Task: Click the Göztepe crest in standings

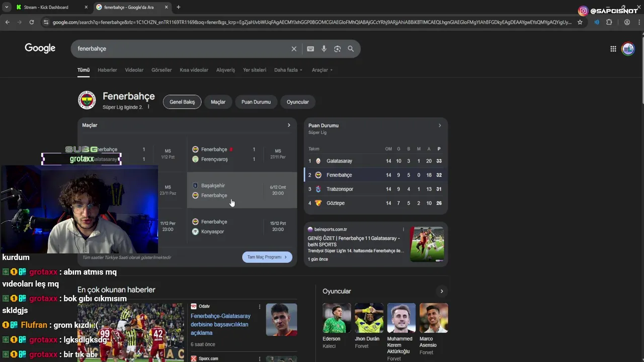Action: point(318,203)
